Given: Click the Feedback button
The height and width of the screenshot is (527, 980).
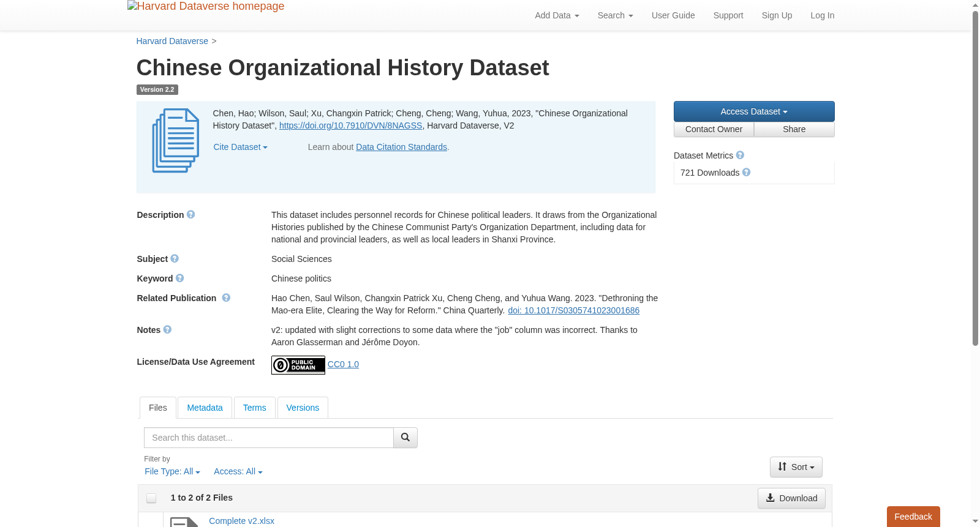Looking at the screenshot, I should tap(913, 517).
